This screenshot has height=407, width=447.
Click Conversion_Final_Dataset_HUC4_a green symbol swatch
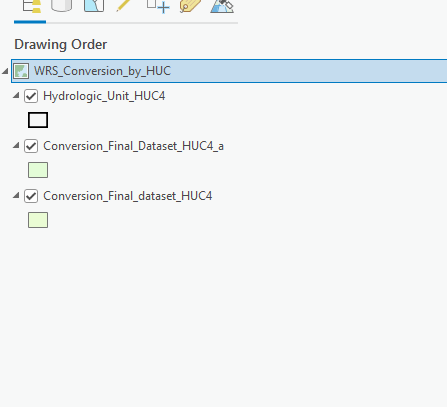click(x=38, y=170)
